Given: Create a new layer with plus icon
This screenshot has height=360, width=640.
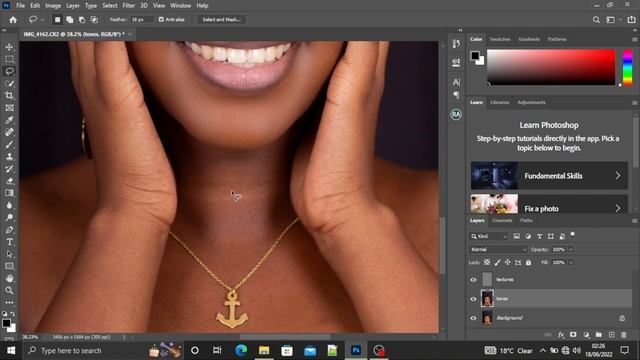Looking at the screenshot, I should tap(611, 335).
